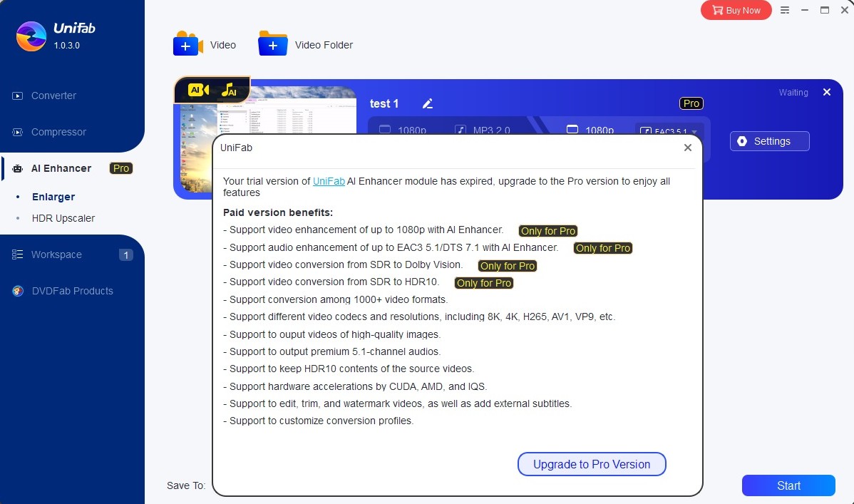Click the Video Folder label

pos(324,45)
